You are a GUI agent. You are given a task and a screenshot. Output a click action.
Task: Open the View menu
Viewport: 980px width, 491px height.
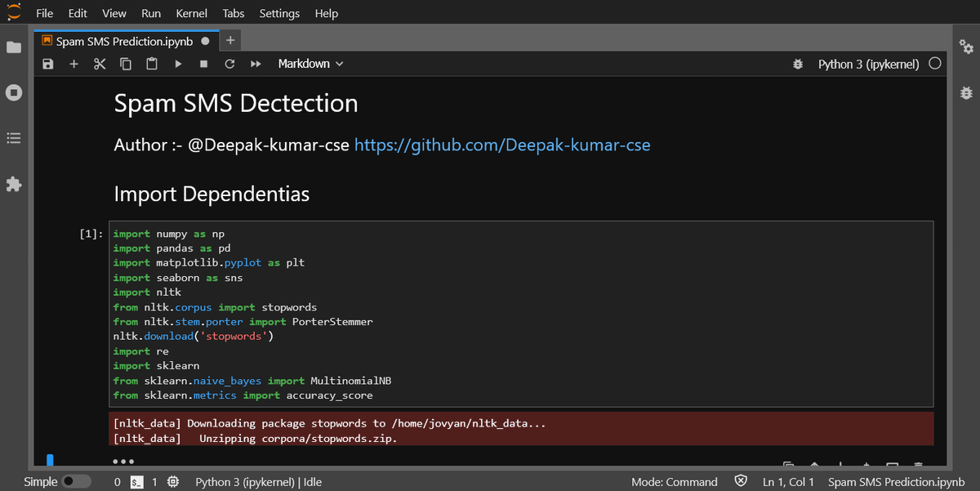tap(114, 13)
